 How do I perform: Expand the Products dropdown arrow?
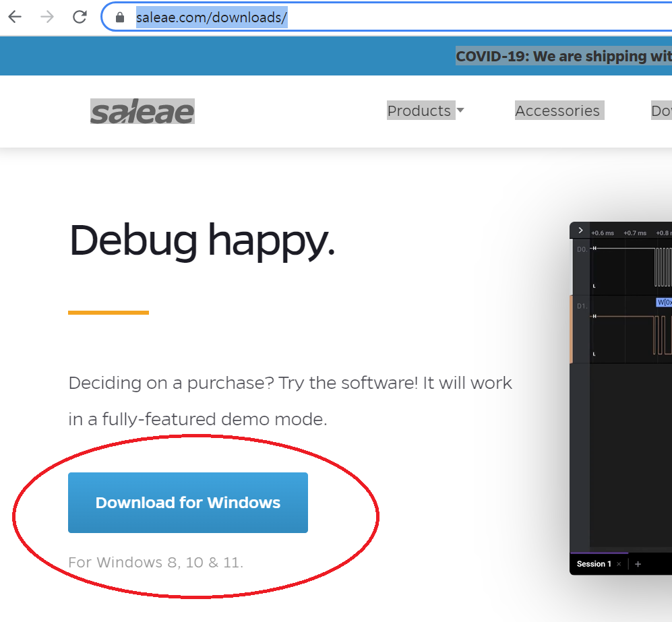(x=460, y=110)
